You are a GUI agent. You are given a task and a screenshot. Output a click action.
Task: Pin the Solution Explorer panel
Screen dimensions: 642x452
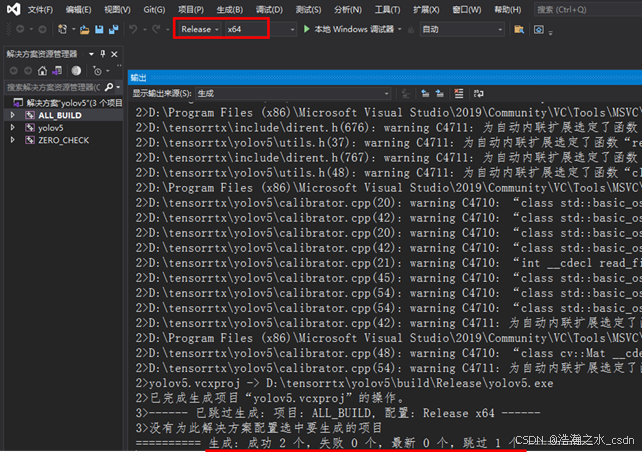click(x=103, y=54)
